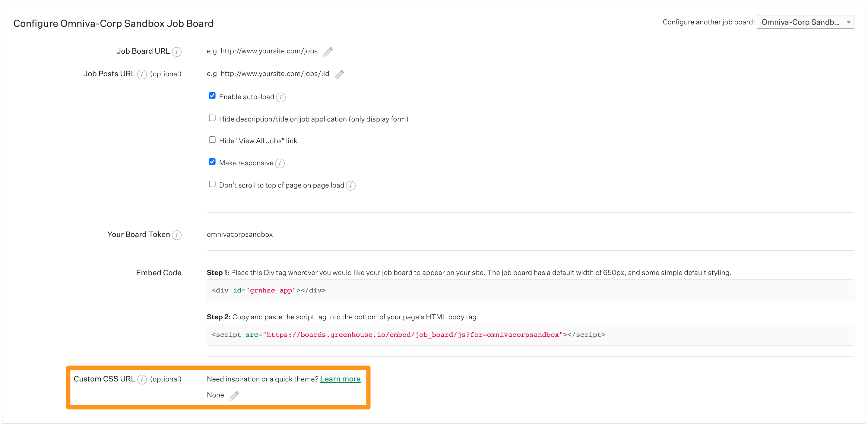Edit the Job Posts URL with pencil icon

(340, 74)
